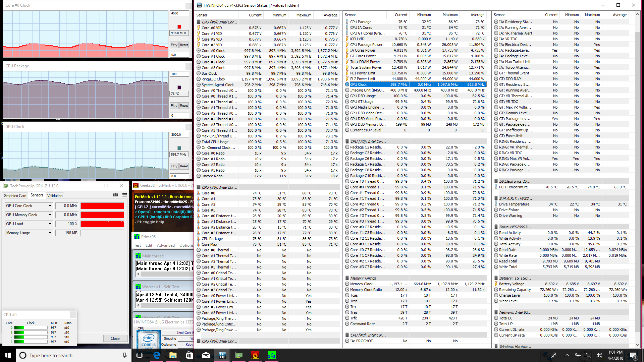Click the clock icon for Core #0 Clock row
644x362 pixels.
[199, 51]
